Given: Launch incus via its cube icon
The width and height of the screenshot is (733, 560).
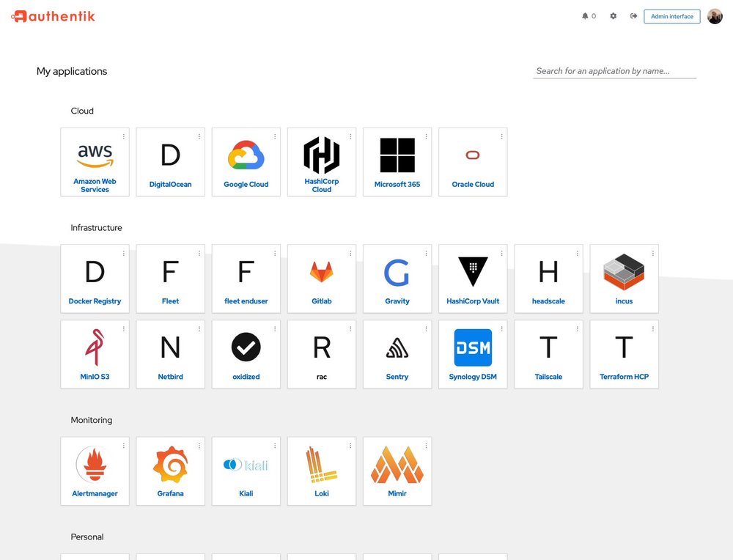Looking at the screenshot, I should click(624, 272).
